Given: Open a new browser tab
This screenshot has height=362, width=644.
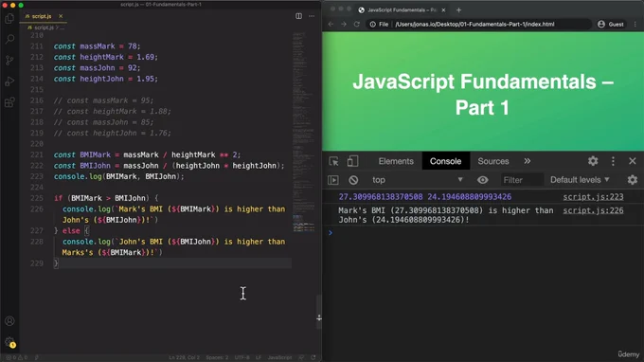Looking at the screenshot, I should coord(458,9).
